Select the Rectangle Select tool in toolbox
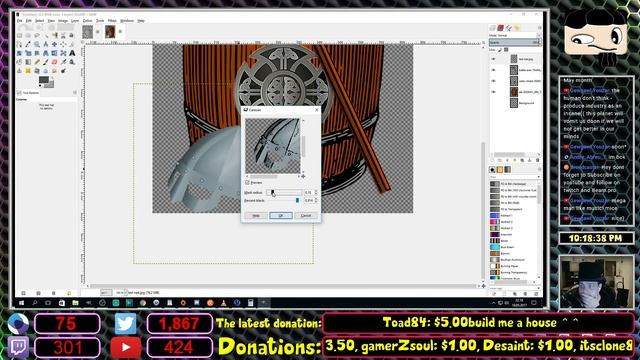The height and width of the screenshot is (360, 640). point(19,36)
